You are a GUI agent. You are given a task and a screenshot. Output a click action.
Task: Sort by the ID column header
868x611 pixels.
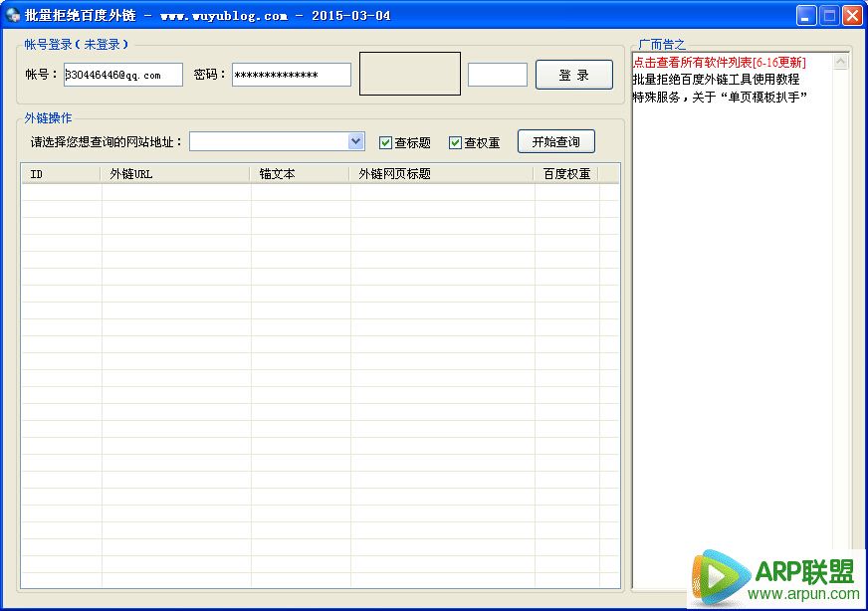point(40,172)
